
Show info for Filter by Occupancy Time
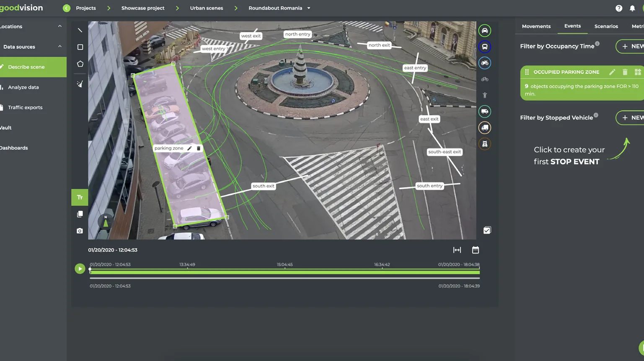point(597,44)
